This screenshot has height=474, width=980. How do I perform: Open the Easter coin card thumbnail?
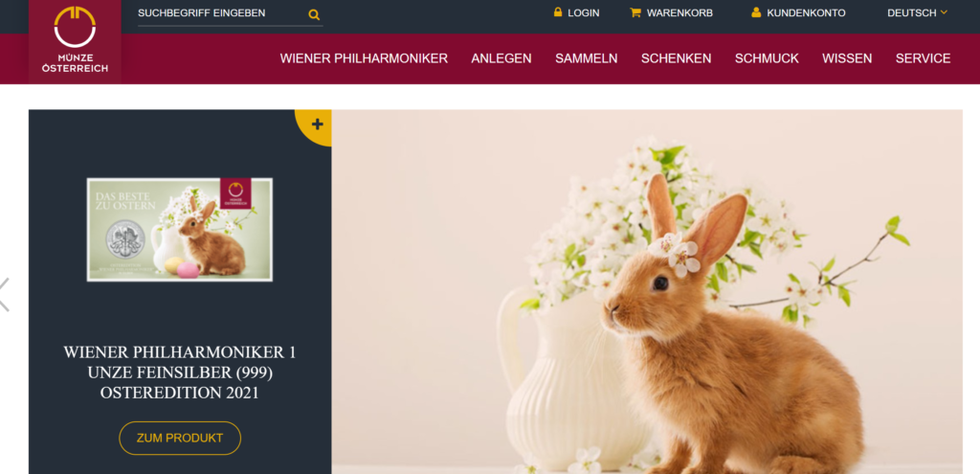pyautogui.click(x=179, y=230)
